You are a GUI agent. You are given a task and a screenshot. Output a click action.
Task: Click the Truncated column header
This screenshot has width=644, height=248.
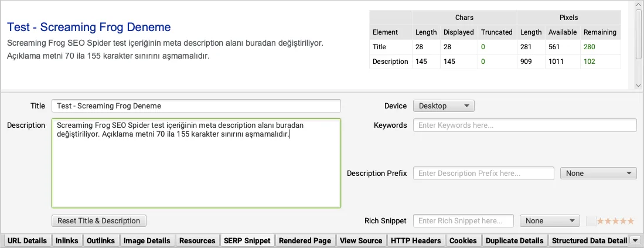(x=497, y=32)
